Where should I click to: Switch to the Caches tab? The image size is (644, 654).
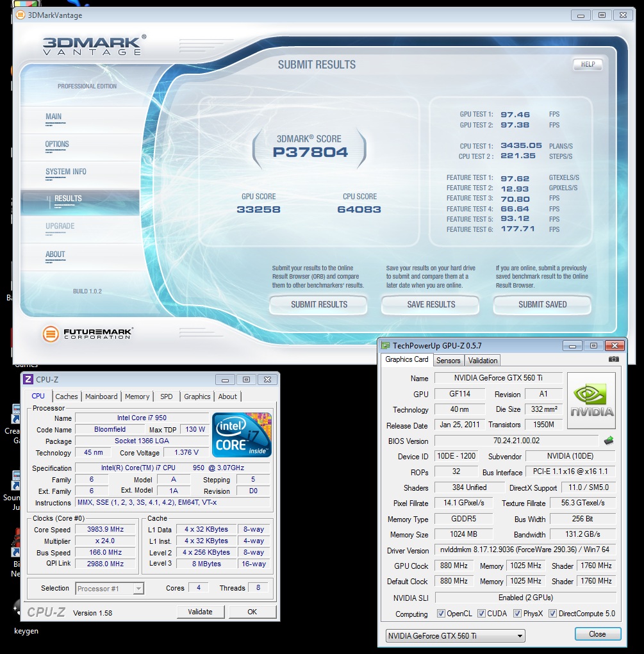[x=67, y=396]
